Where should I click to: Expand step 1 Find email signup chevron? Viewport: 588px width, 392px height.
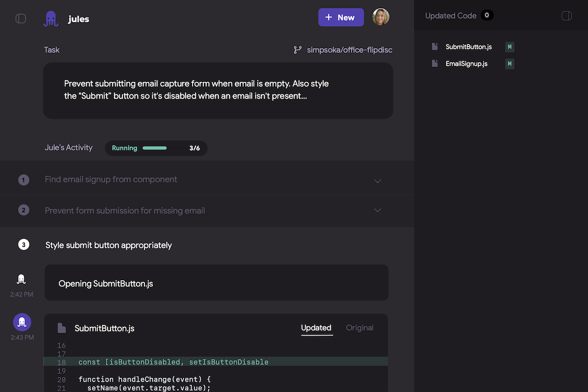[377, 180]
